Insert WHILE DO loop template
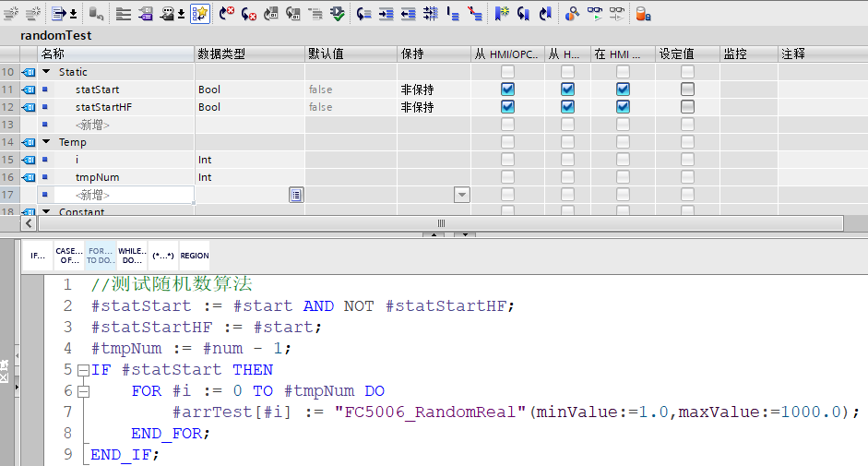 coord(132,256)
